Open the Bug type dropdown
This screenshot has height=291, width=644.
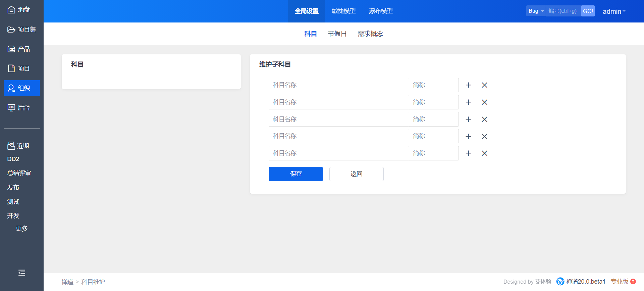[536, 11]
